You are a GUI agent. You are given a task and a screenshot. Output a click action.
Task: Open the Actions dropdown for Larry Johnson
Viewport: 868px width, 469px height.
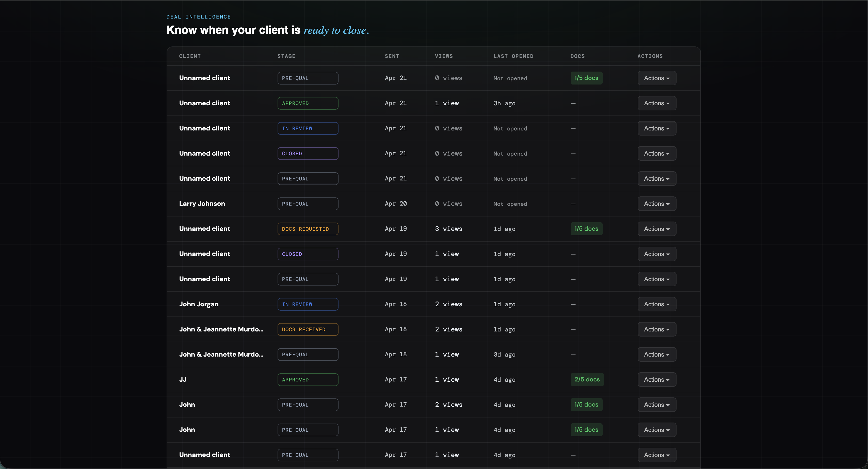pos(656,204)
